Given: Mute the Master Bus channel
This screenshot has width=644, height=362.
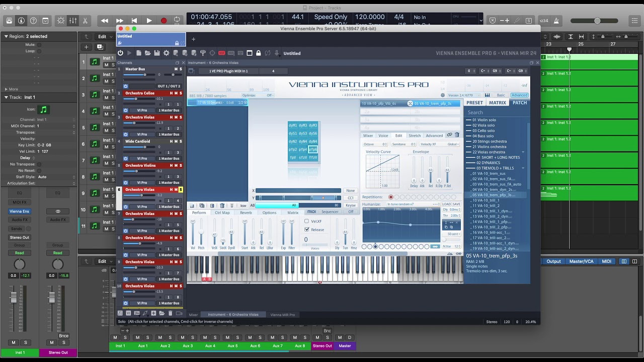Looking at the screenshot, I should [x=176, y=69].
